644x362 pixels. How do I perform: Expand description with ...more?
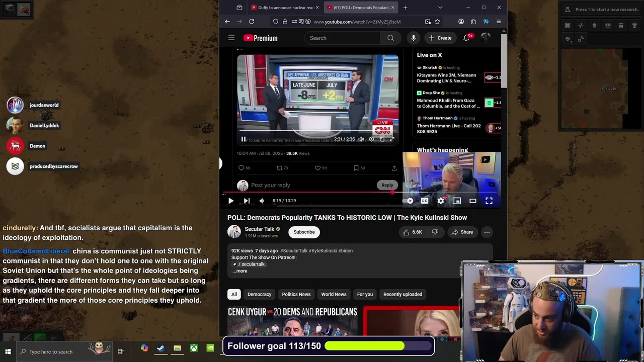(240, 271)
